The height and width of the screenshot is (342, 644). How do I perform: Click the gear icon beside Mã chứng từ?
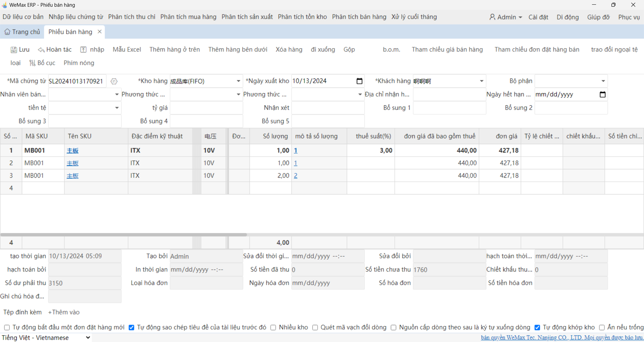point(114,81)
